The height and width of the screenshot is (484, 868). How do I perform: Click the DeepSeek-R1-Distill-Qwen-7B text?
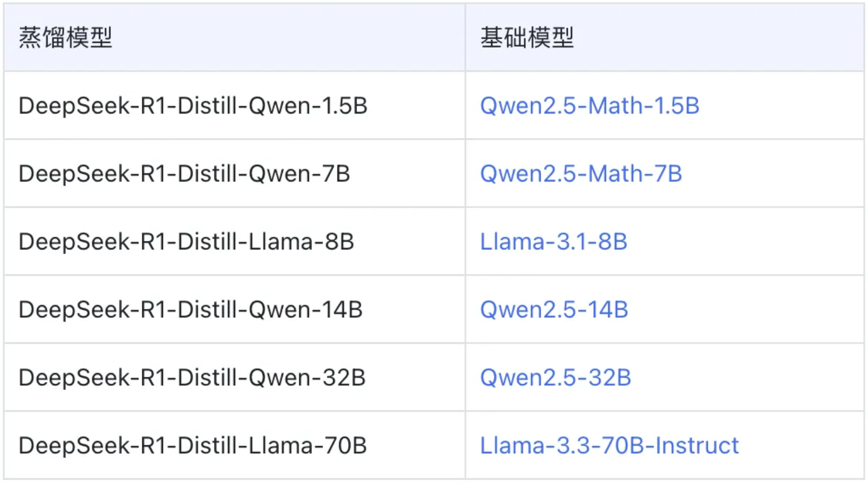coord(184,174)
